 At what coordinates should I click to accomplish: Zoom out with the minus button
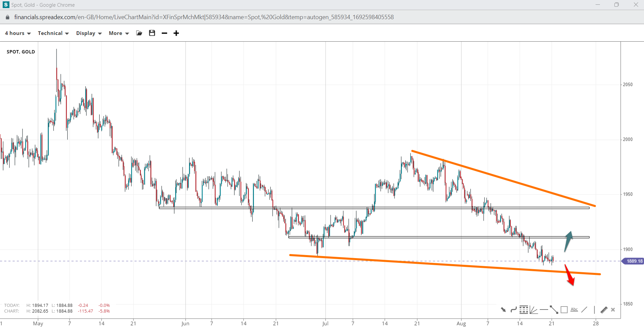click(x=164, y=33)
